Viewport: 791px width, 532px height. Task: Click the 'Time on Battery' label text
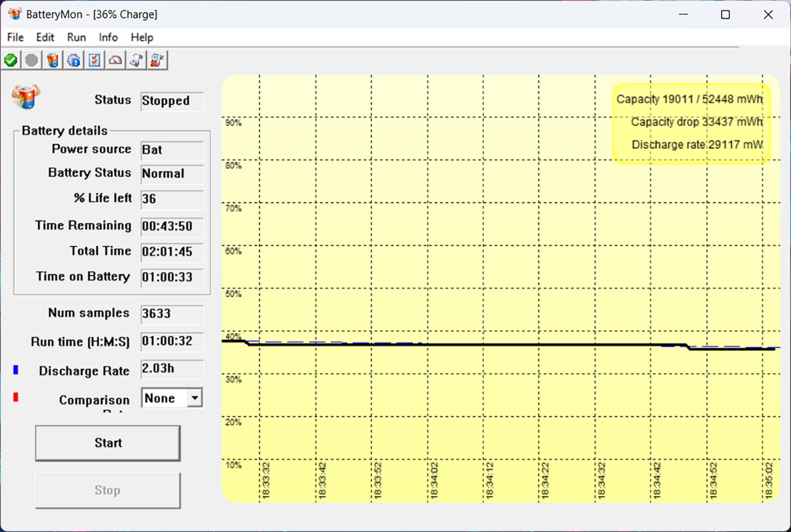(x=83, y=276)
